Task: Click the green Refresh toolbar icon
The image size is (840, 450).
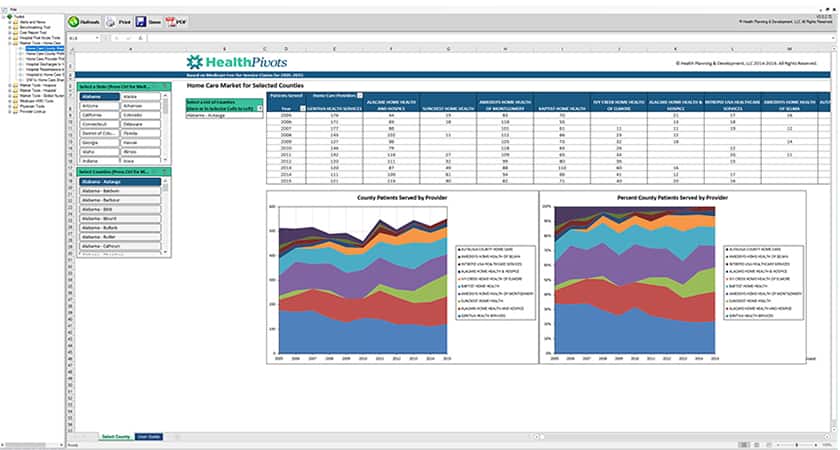Action: point(74,22)
